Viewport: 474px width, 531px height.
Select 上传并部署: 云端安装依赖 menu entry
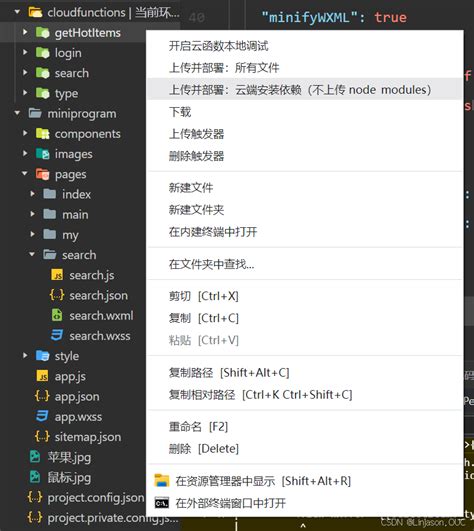(300, 90)
